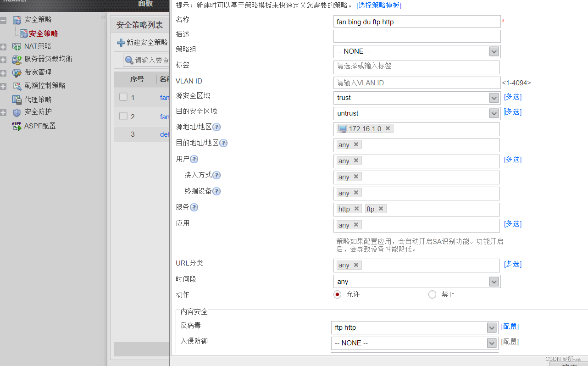Click the 选择策略模板 link

(379, 6)
